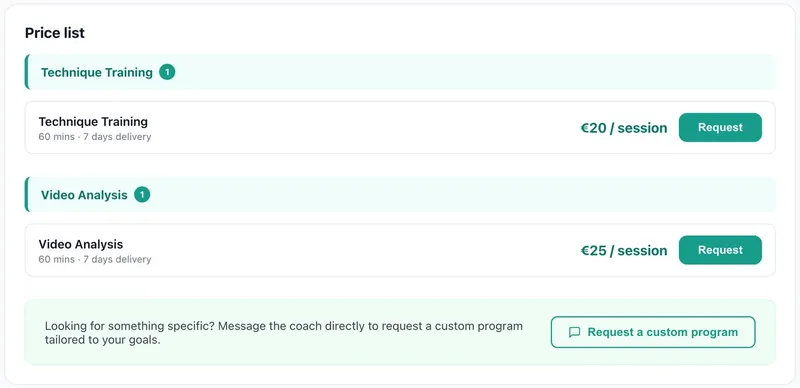Viewport: 800px width, 388px height.
Task: Click delivery details under Technique Training title
Action: coord(95,137)
